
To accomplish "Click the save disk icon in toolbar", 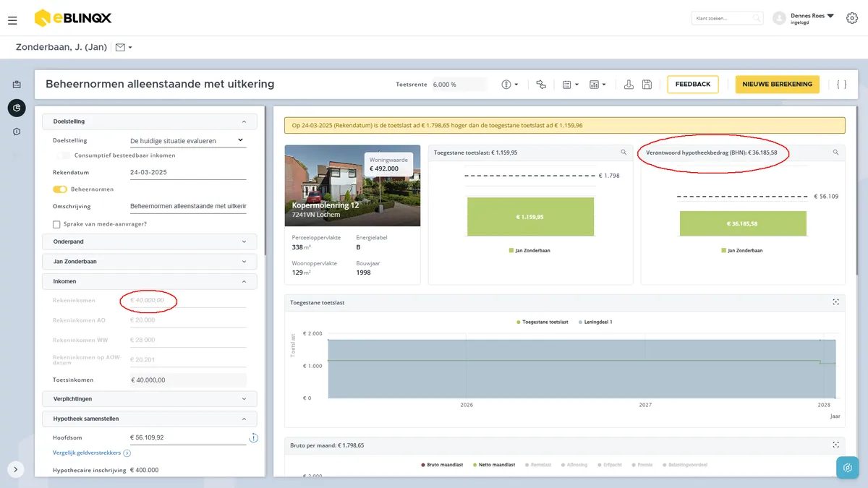I will pyautogui.click(x=647, y=85).
